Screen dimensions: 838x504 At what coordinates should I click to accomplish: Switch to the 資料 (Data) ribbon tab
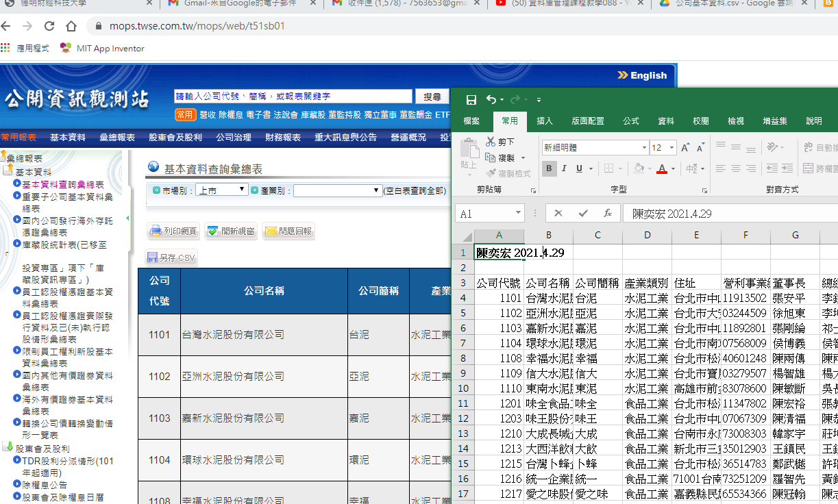(x=666, y=121)
